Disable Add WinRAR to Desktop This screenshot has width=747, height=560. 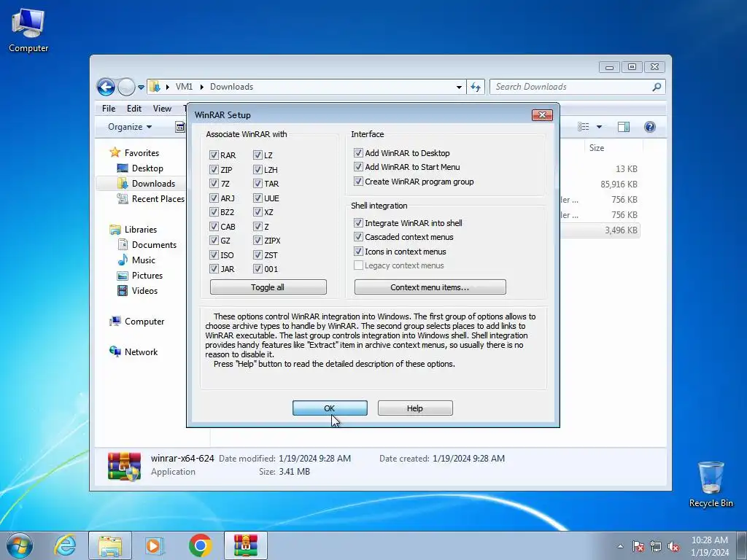click(x=358, y=153)
